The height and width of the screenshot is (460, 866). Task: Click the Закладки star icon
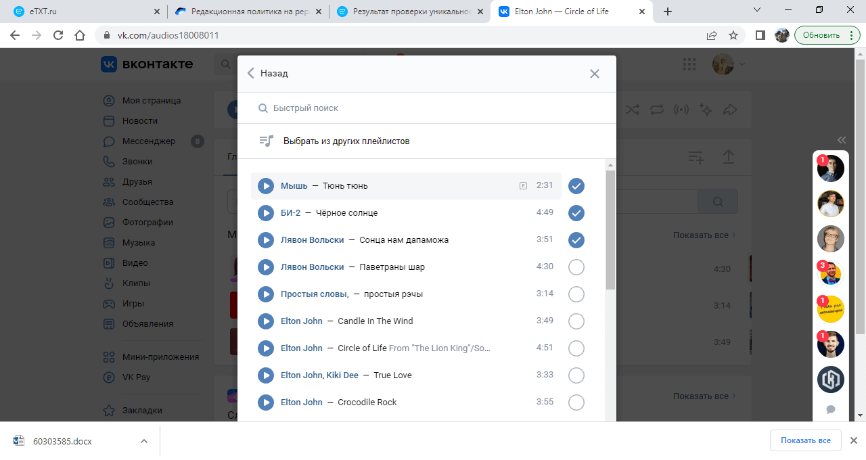[x=109, y=411]
